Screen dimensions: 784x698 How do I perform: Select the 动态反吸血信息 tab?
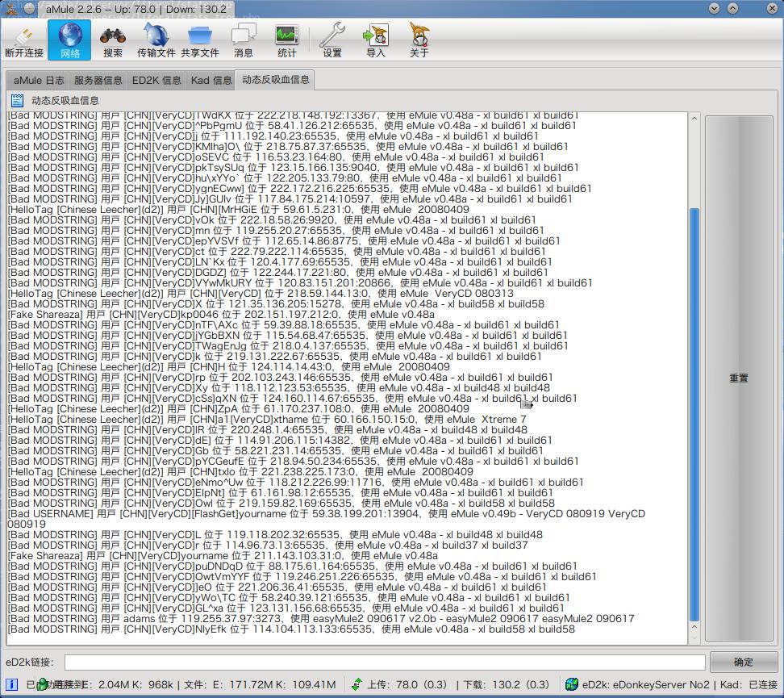[276, 80]
